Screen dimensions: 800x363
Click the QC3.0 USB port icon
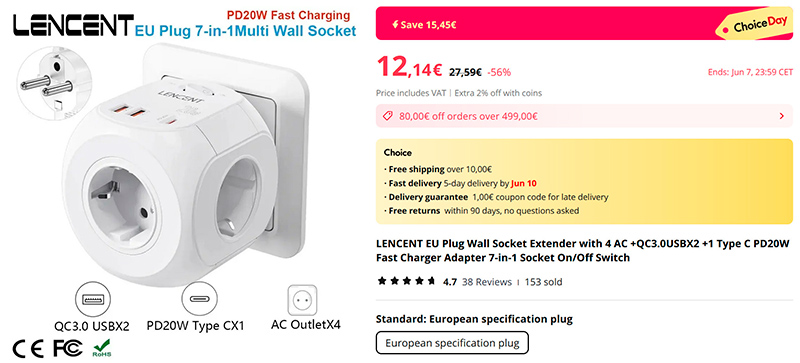(92, 300)
